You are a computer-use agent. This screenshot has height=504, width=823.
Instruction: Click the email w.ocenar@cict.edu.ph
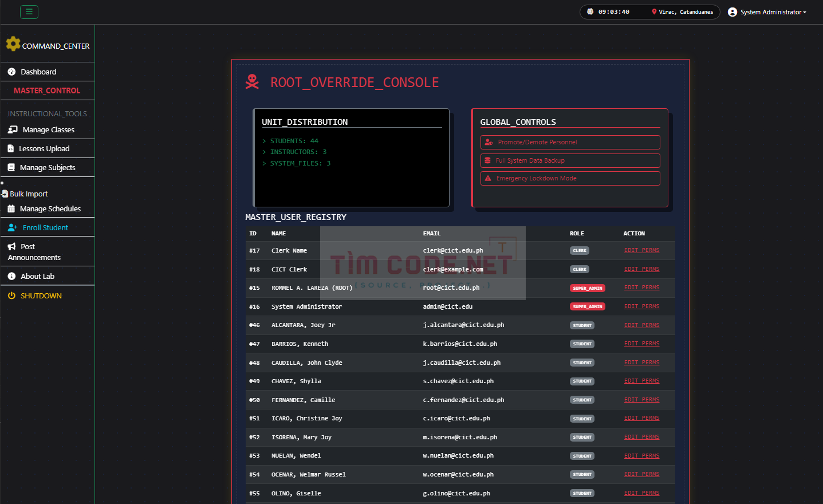(458, 475)
